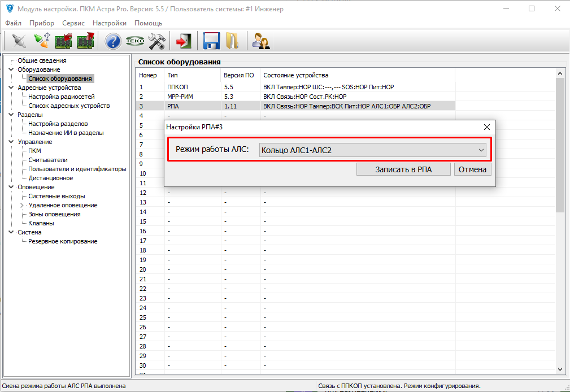Viewport: 570px width, 392px height.
Task: Select Список оборудования tree item
Action: [x=60, y=79]
